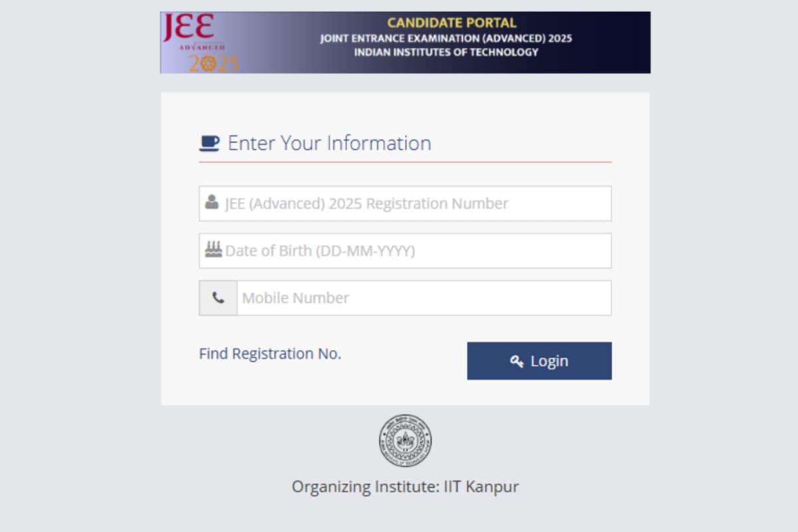This screenshot has height=532, width=798.
Task: Click the red JEE letters in the logo
Action: pos(188,28)
